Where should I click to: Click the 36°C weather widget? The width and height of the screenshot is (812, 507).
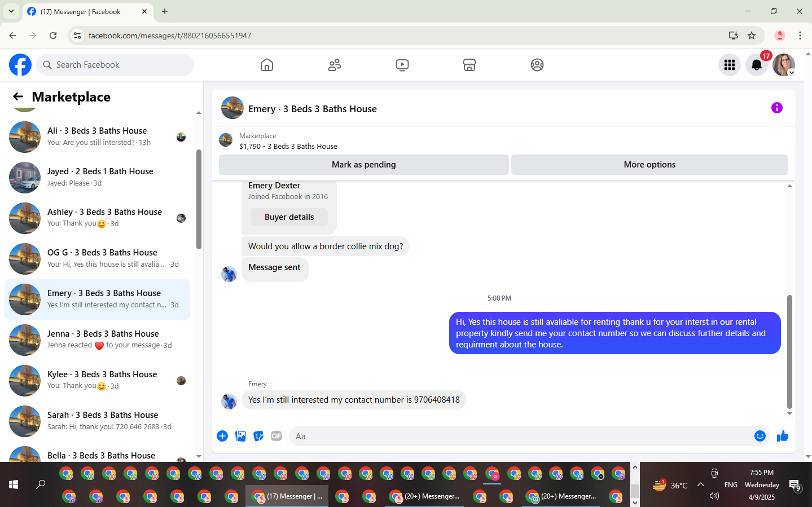670,485
